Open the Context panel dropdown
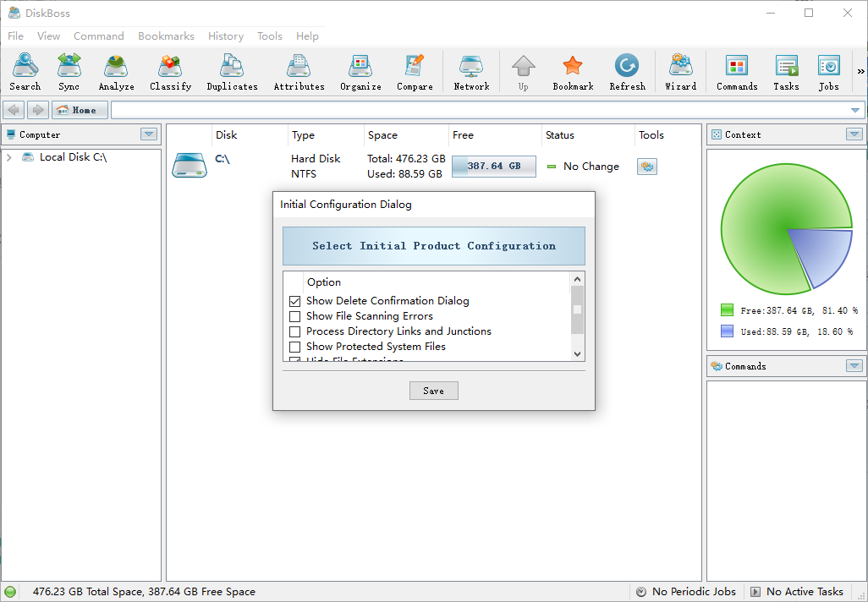868x602 pixels. click(854, 134)
